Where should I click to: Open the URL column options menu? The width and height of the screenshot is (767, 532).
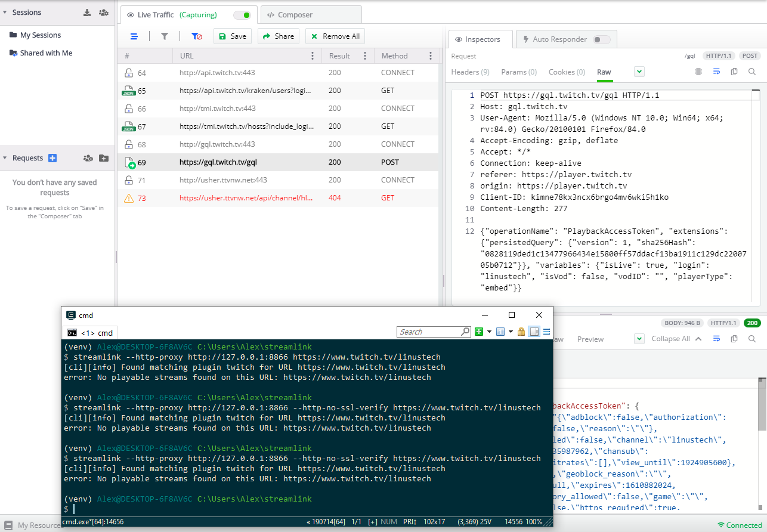pyautogui.click(x=313, y=56)
